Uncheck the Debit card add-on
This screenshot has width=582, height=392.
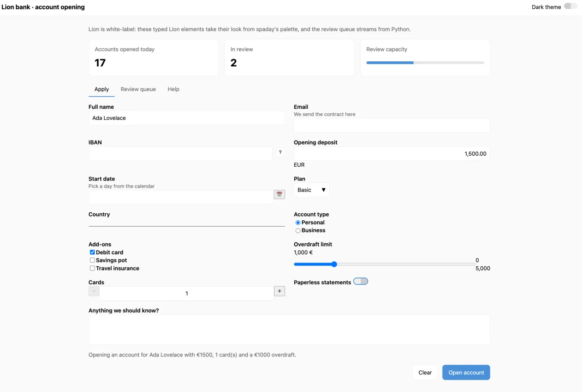92,252
